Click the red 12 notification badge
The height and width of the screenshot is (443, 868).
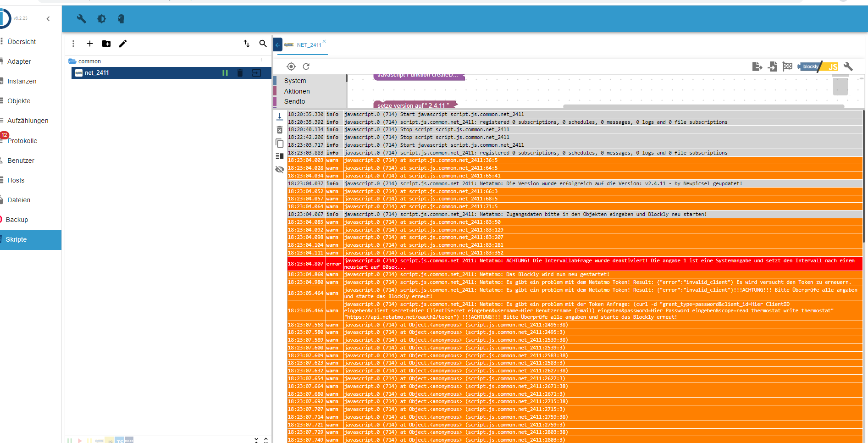5,135
